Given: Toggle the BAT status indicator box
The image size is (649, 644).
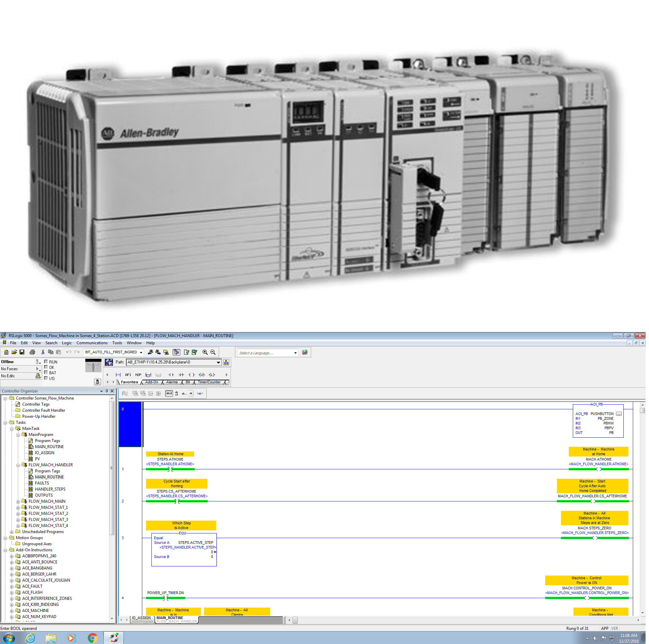Looking at the screenshot, I should (x=46, y=373).
